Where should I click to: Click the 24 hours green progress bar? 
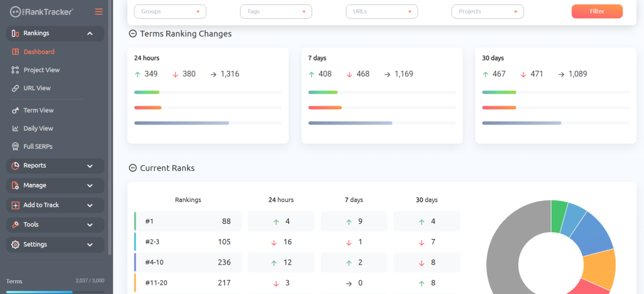(147, 92)
